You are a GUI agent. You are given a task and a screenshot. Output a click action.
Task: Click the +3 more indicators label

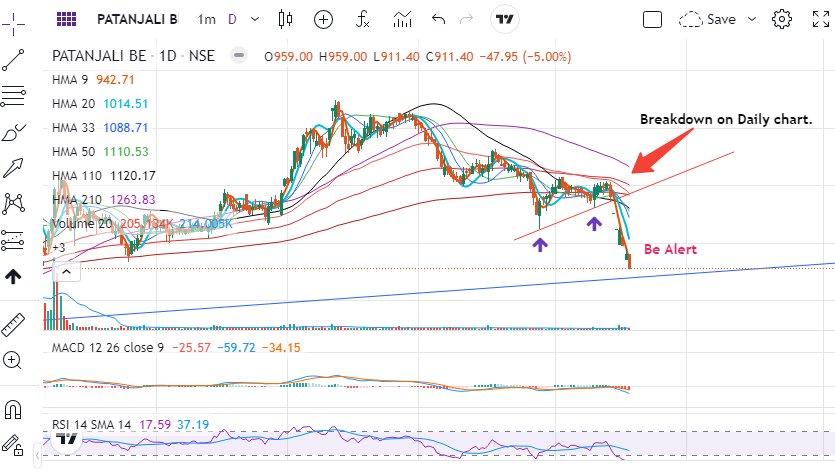pyautogui.click(x=58, y=248)
